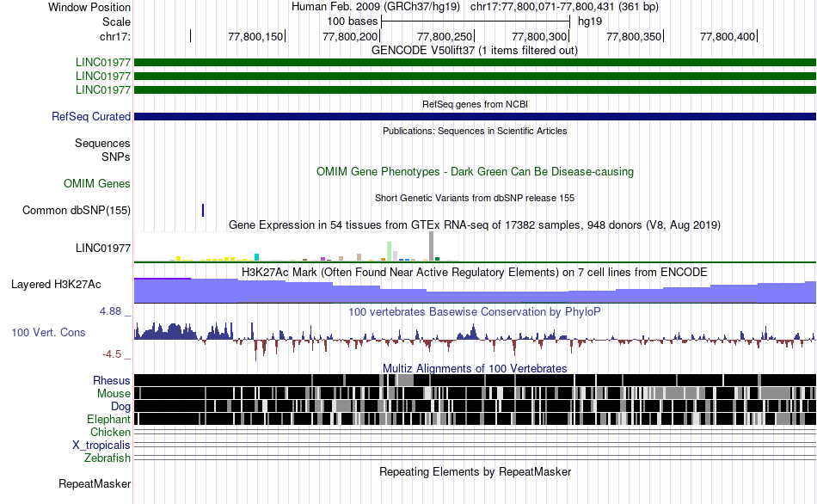Click the "Common dbSNP(155)" track label
This screenshot has height=504, width=817.
tap(77, 211)
